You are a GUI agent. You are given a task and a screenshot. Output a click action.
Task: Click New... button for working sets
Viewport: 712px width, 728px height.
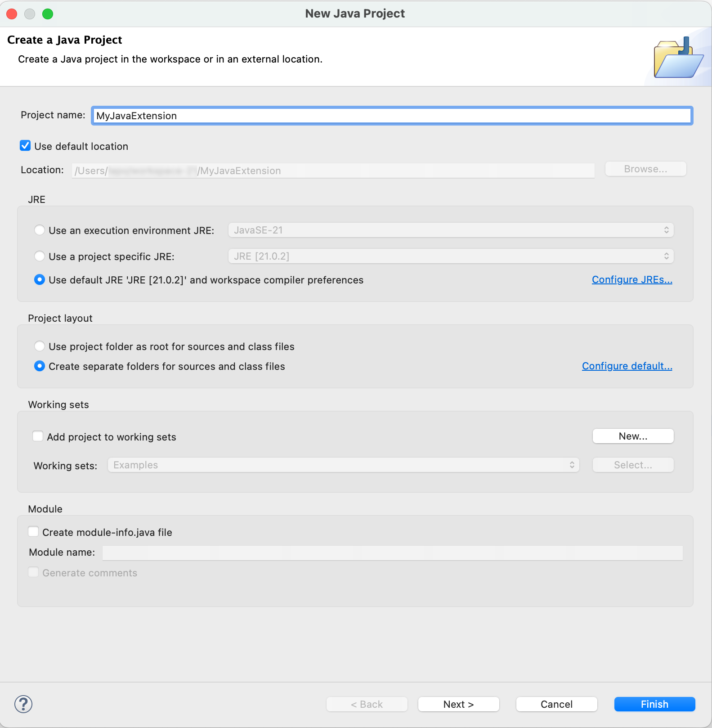(x=633, y=436)
